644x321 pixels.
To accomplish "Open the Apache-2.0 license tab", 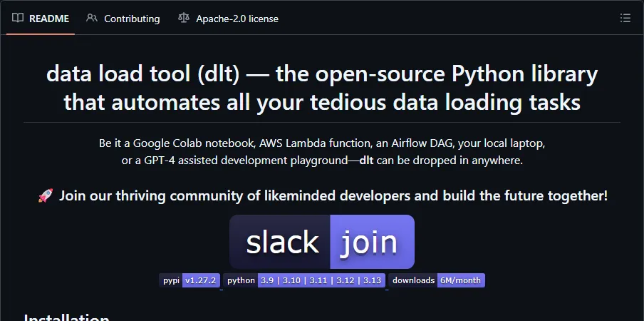I will click(237, 19).
